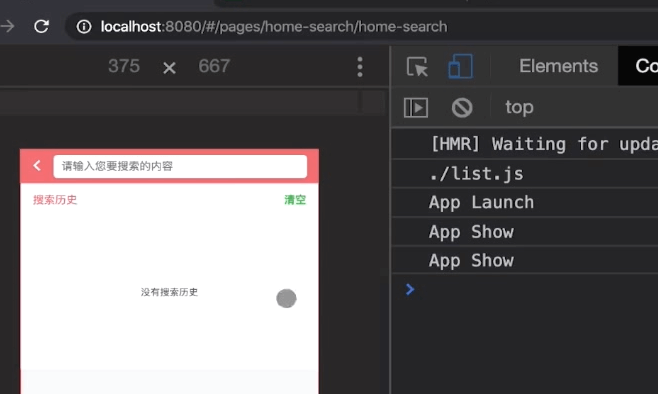The image size is (658, 394).
Task: Open the top context dropdown
Action: click(519, 107)
